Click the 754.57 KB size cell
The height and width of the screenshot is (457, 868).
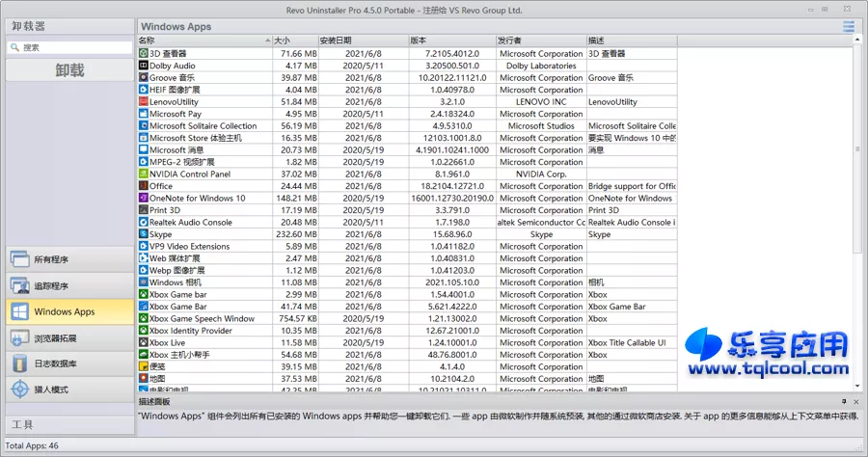pyautogui.click(x=298, y=319)
